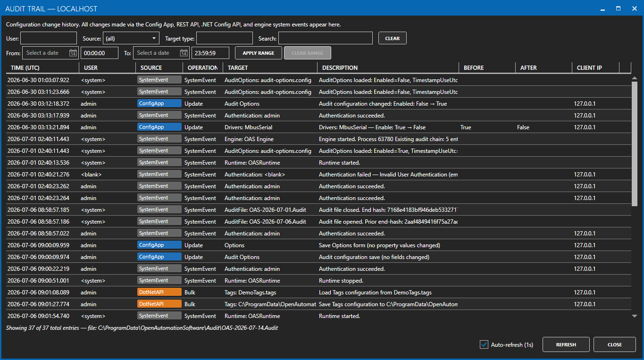
Task: Focus the Target type field
Action: point(225,38)
